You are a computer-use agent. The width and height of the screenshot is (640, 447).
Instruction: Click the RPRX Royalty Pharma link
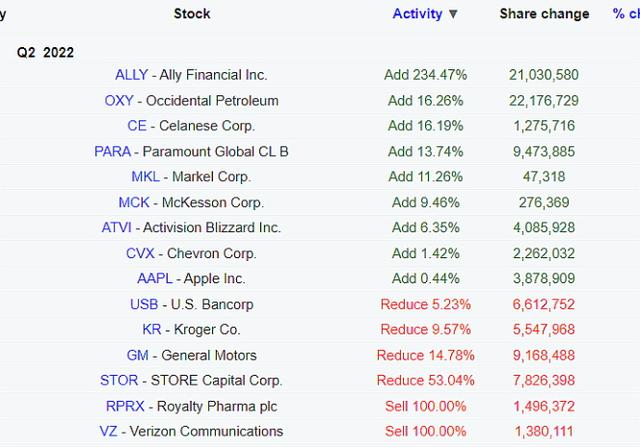point(125,407)
